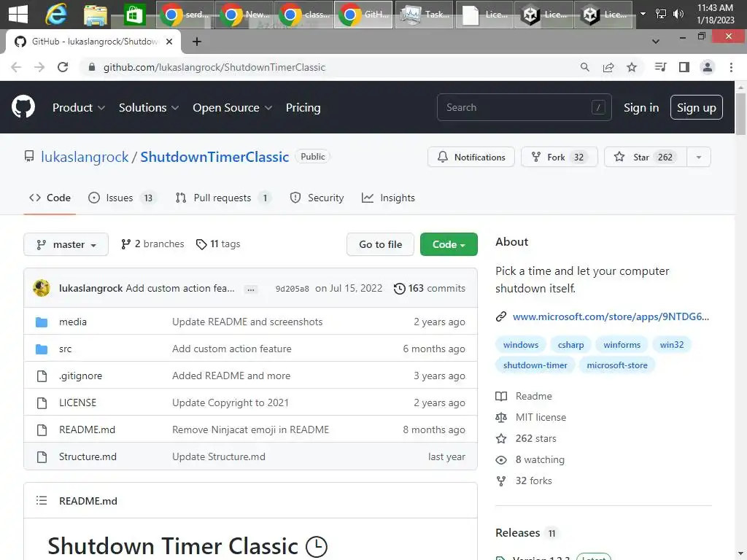Click the Notifications button
The height and width of the screenshot is (560, 747).
pyautogui.click(x=471, y=157)
